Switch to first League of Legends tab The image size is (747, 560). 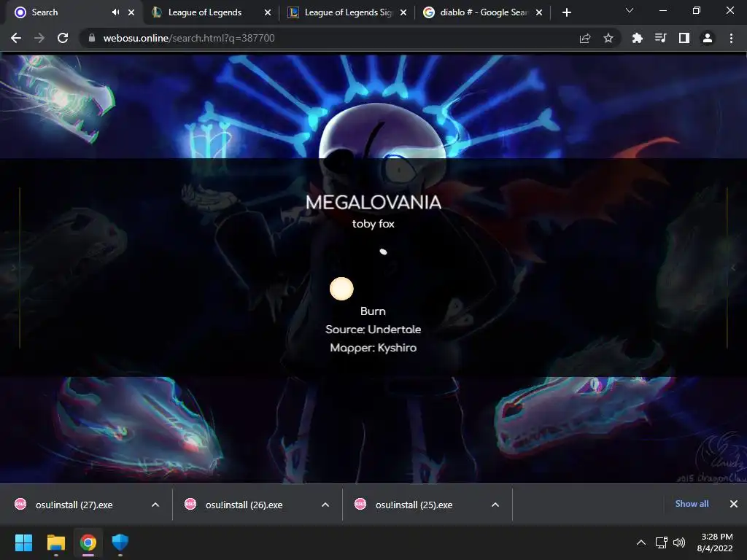click(205, 12)
